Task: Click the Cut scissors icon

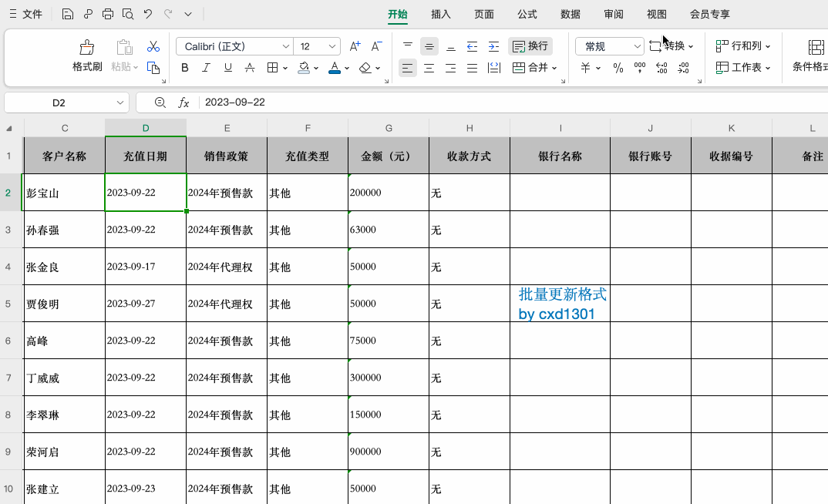Action: point(153,46)
